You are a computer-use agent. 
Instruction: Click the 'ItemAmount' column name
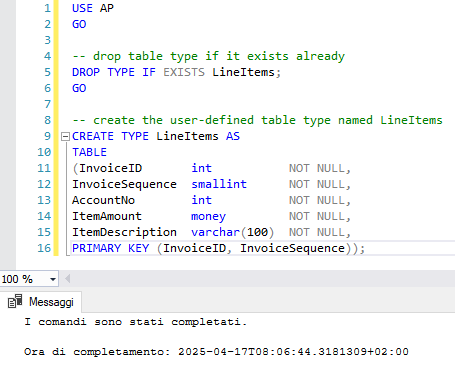pyautogui.click(x=107, y=216)
